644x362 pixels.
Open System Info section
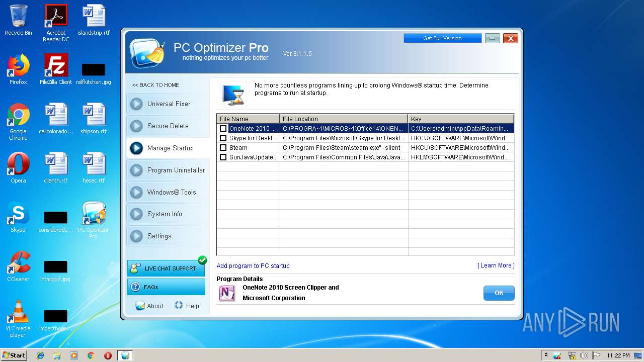(x=168, y=214)
